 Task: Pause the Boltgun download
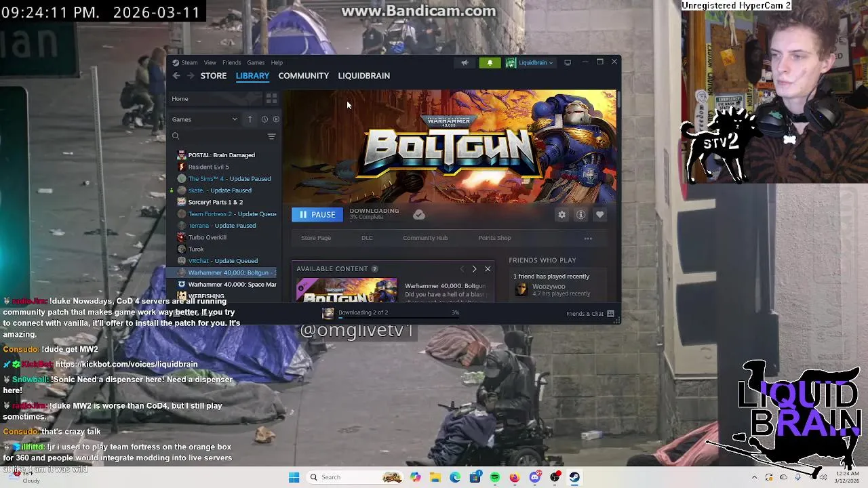click(317, 215)
